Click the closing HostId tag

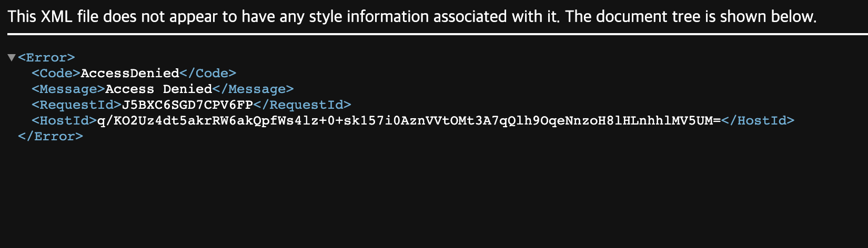(758, 120)
